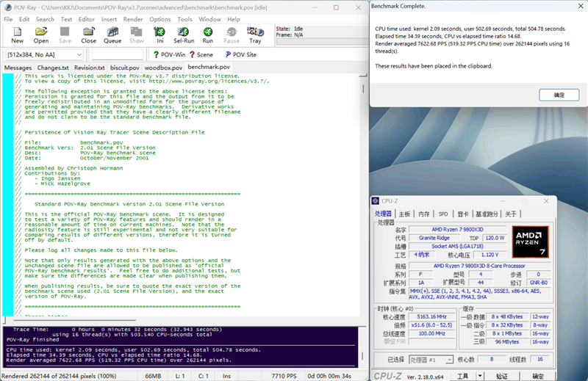Confirm the Benchmark Complete dialog with 确定
This screenshot has height=381, width=588.
coord(559,95)
